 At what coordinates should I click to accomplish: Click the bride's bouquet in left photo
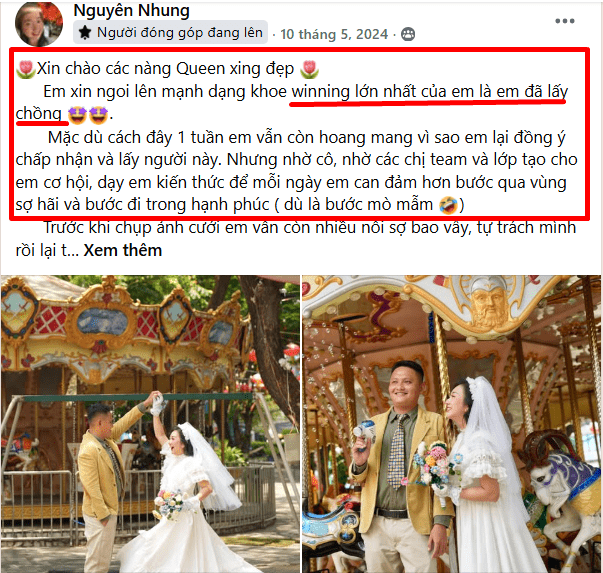(172, 504)
